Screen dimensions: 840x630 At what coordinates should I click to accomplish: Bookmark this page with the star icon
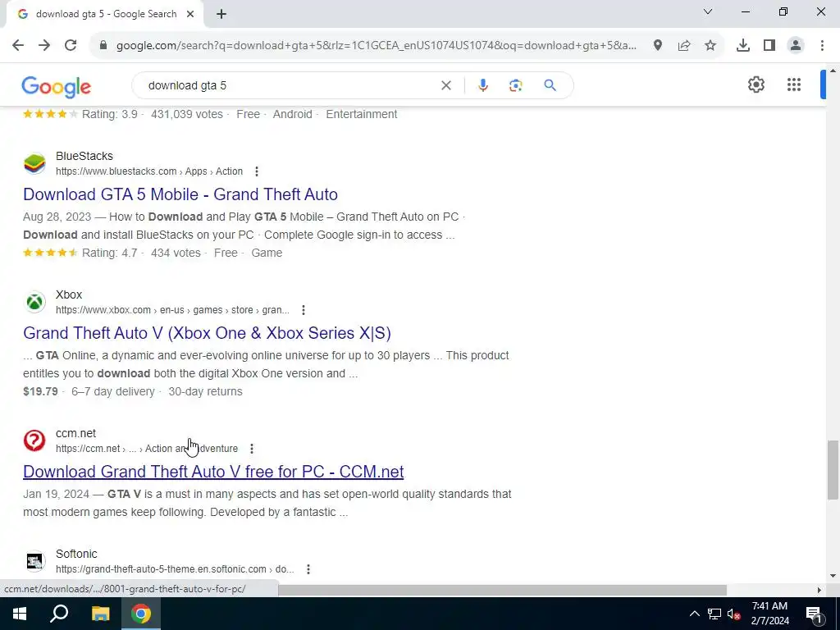point(710,46)
